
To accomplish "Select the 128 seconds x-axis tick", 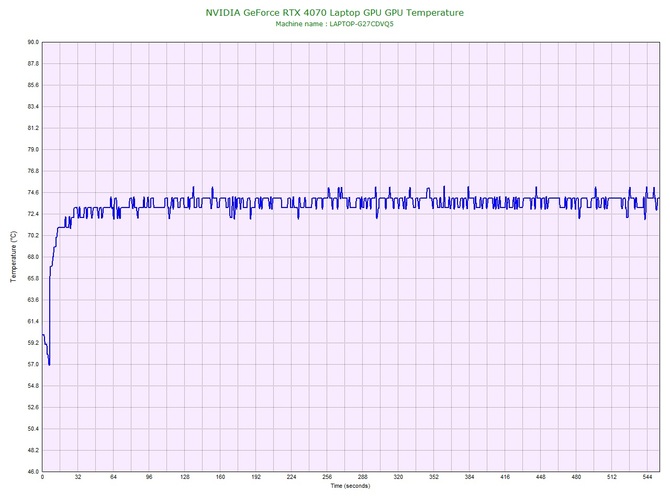I will pyautogui.click(x=185, y=478).
